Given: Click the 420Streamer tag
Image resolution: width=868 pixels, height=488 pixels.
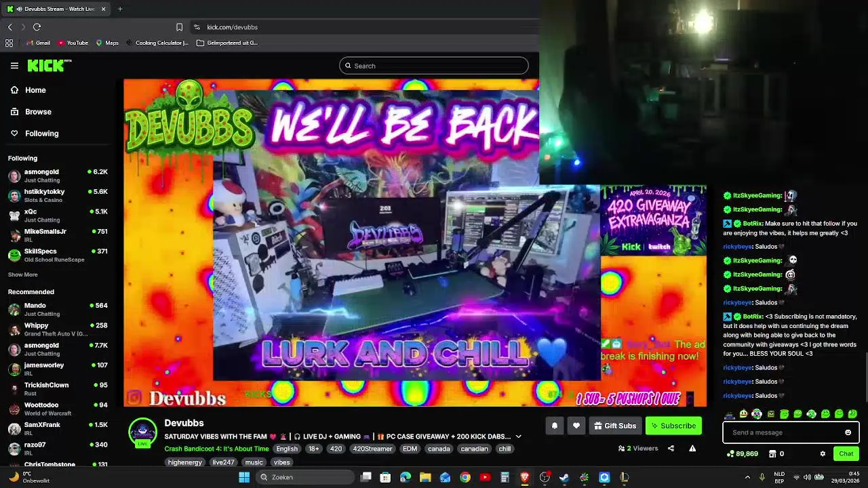Looking at the screenshot, I should 372,449.
